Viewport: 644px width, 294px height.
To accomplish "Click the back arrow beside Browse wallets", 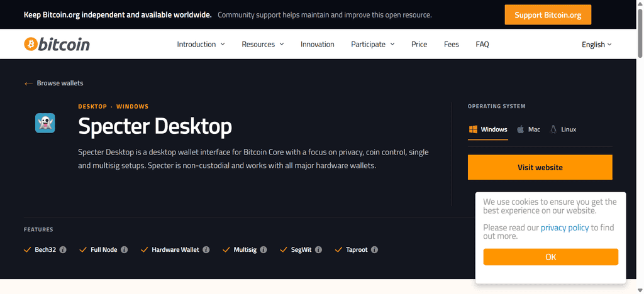I will coord(28,84).
